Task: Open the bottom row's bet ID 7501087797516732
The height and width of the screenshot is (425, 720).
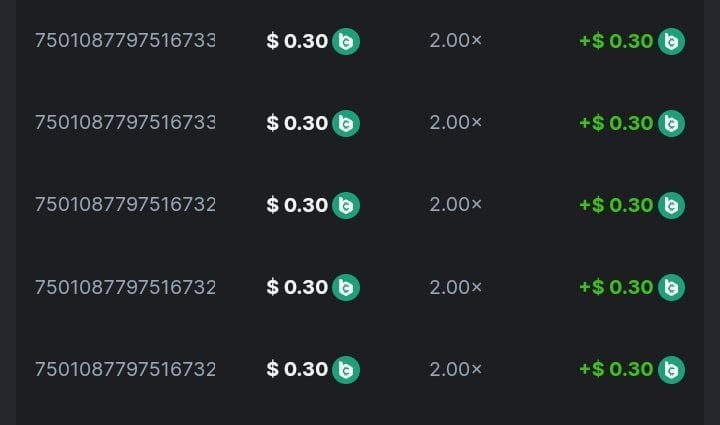Action: [125, 369]
